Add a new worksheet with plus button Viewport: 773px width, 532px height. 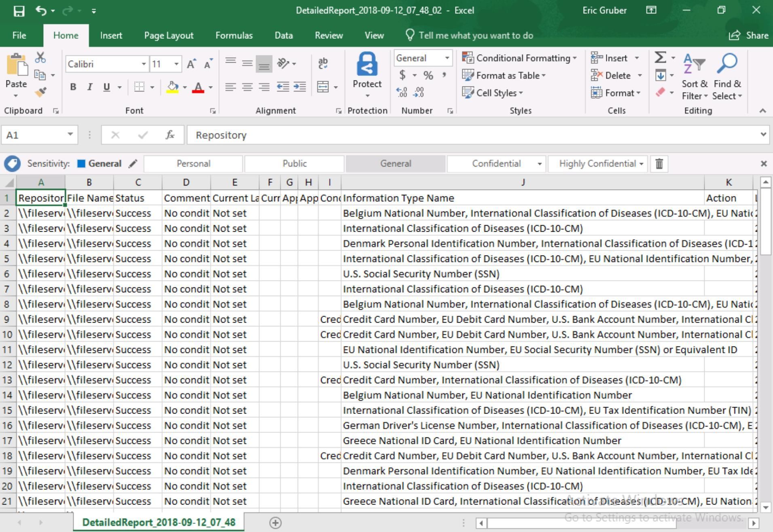275,522
